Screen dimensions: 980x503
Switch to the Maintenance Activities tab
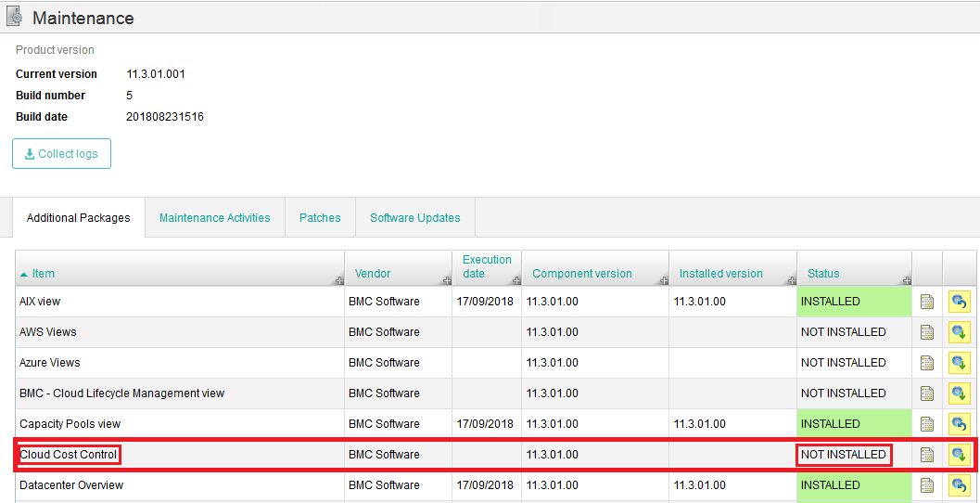(x=215, y=218)
